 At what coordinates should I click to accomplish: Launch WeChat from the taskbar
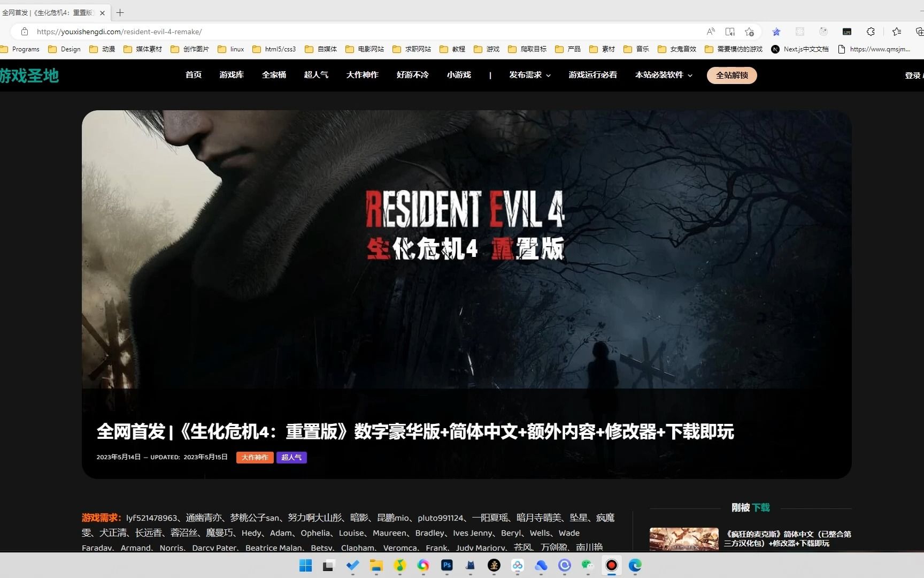(x=588, y=566)
